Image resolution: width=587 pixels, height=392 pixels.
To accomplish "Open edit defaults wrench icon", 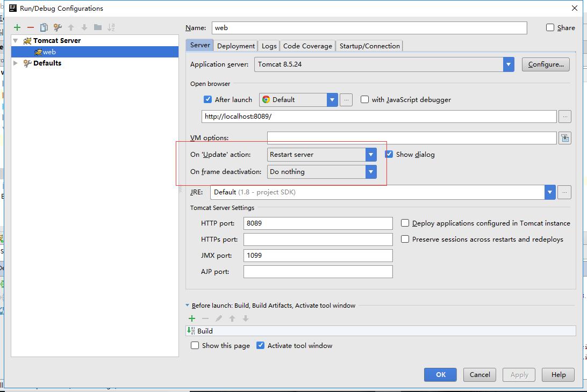I will (x=58, y=27).
